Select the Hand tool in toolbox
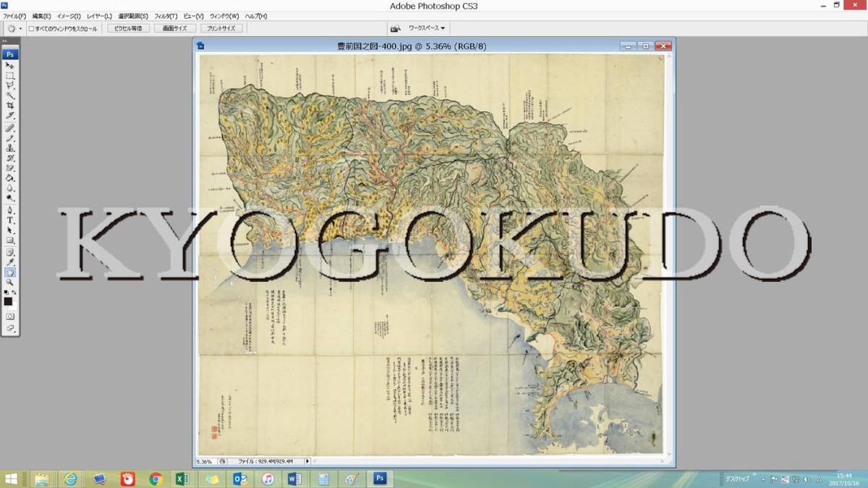 (10, 273)
